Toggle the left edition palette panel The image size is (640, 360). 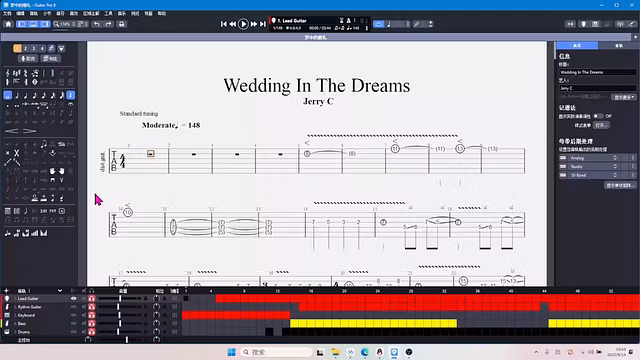tap(22, 24)
